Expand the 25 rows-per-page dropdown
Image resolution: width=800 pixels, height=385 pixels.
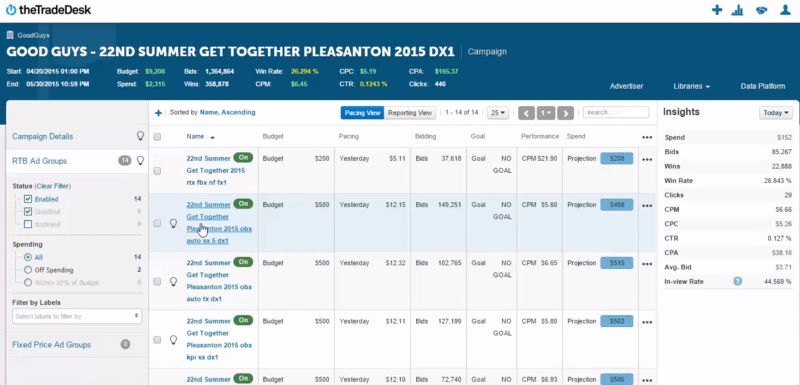497,113
